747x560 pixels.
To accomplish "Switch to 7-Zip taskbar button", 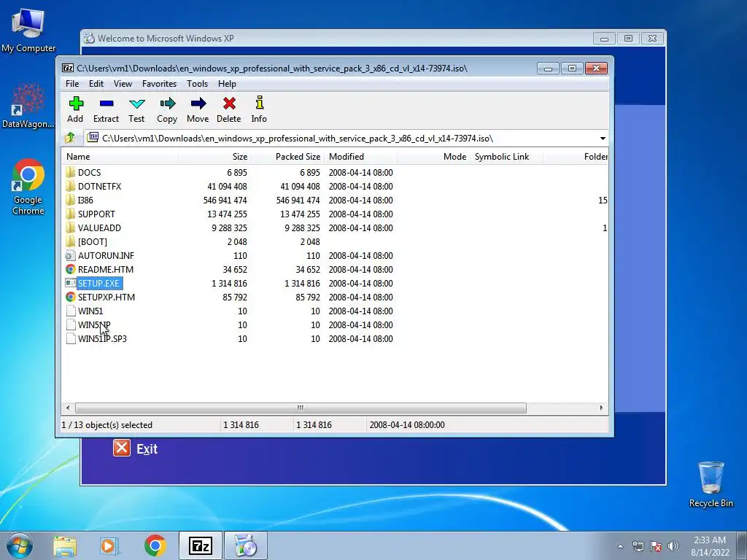I will pyautogui.click(x=200, y=545).
